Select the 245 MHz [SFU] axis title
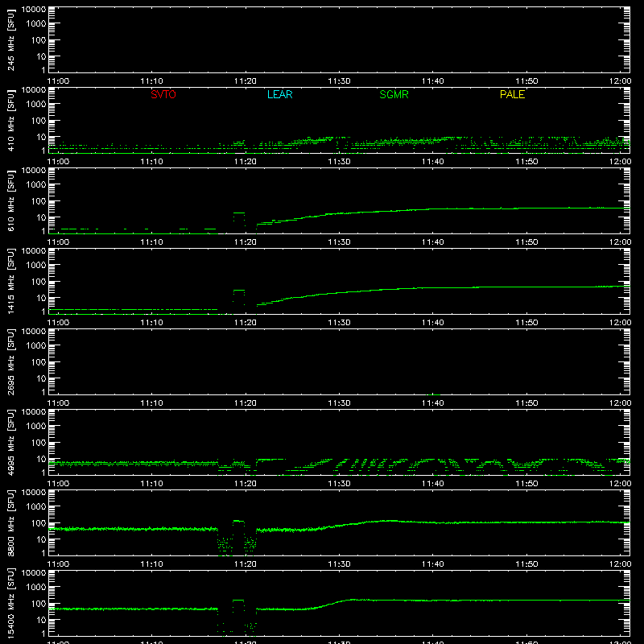Viewport: 644px width, 644px height. coord(11,40)
